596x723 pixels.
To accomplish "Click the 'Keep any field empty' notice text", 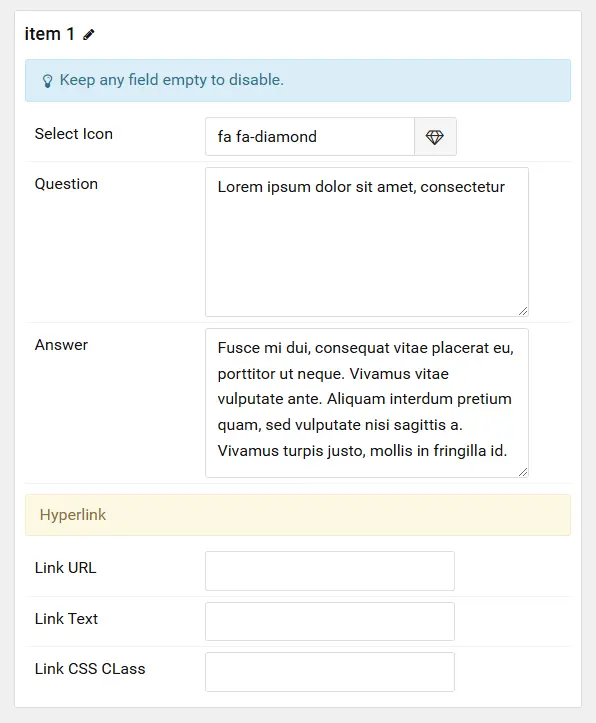I will pyautogui.click(x=171, y=80).
